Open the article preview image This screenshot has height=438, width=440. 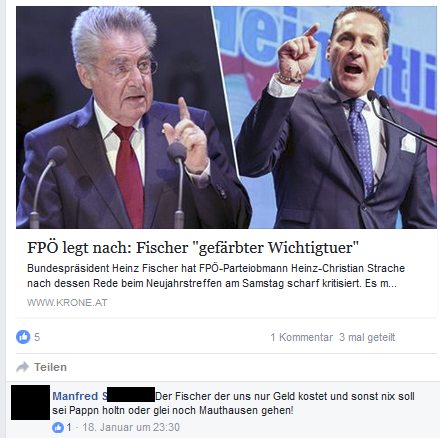[x=226, y=117]
